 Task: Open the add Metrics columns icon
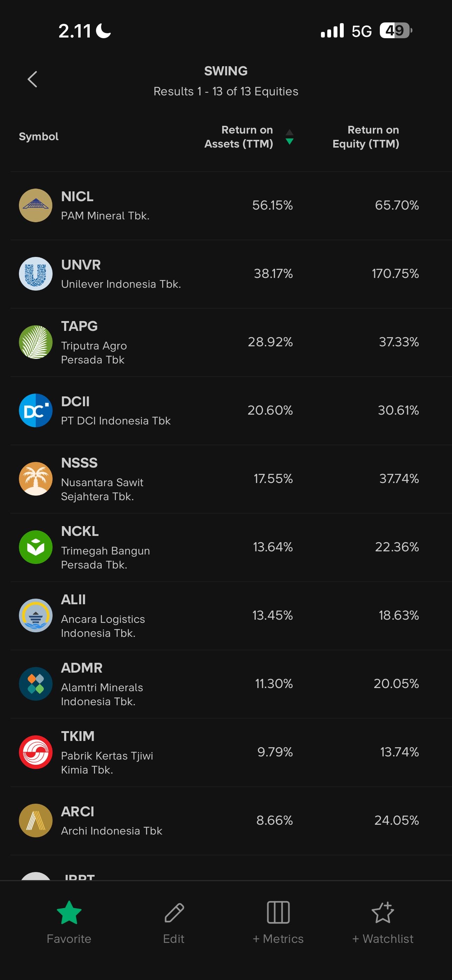tap(278, 912)
